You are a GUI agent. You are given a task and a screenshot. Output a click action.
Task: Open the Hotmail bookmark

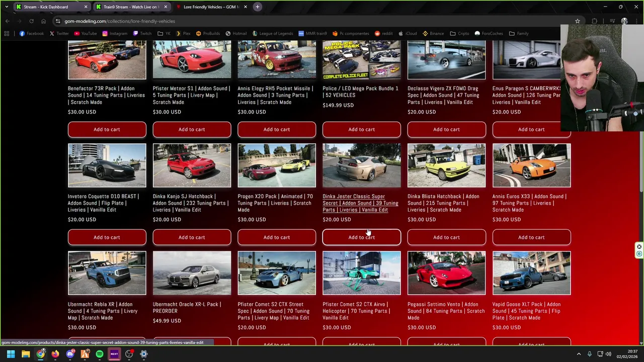pos(236,34)
